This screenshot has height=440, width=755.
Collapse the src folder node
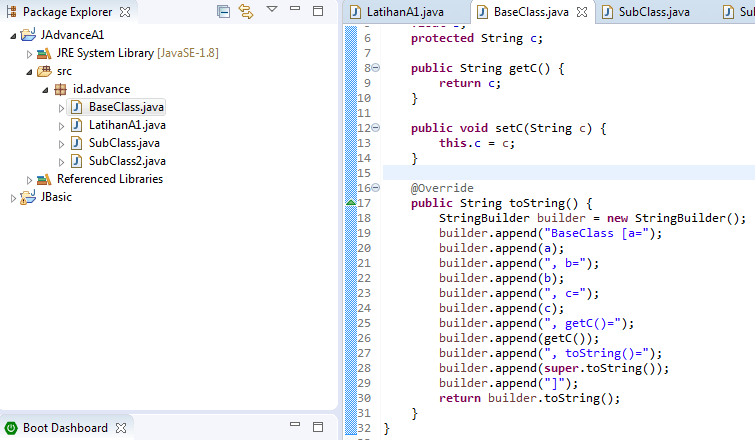coord(29,72)
